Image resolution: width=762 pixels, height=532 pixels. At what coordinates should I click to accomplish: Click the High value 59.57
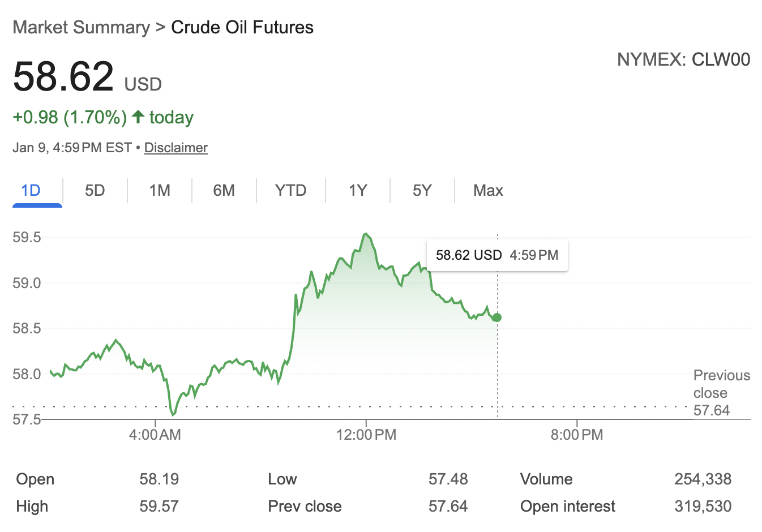[159, 506]
